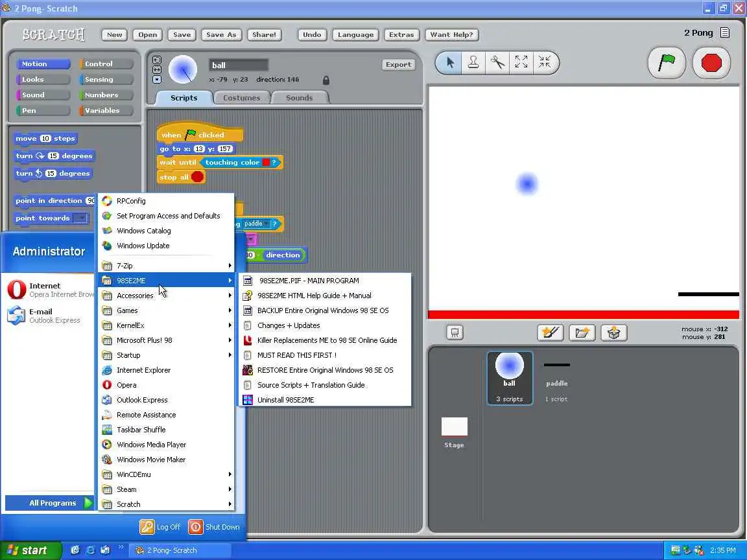
Task: Expand the Scratch program folder
Action: pyautogui.click(x=166, y=504)
